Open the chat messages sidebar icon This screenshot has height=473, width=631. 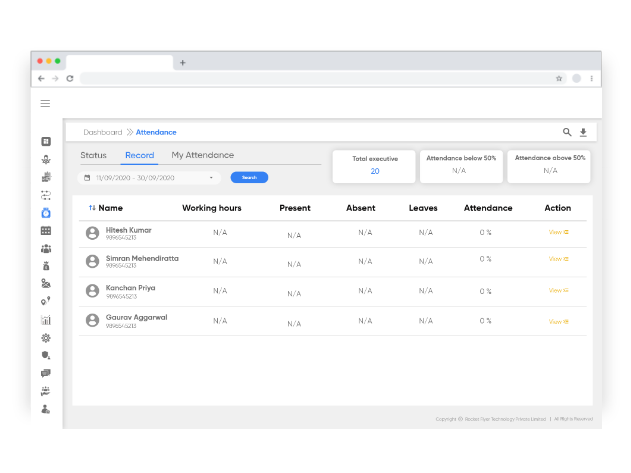[46, 373]
